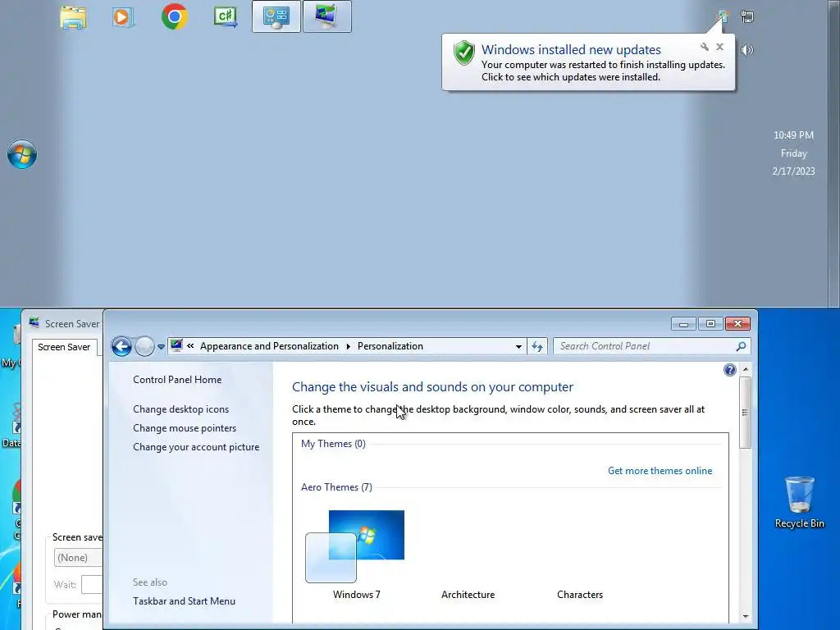Click the notification balloon title text
840x630 pixels.
coord(571,50)
